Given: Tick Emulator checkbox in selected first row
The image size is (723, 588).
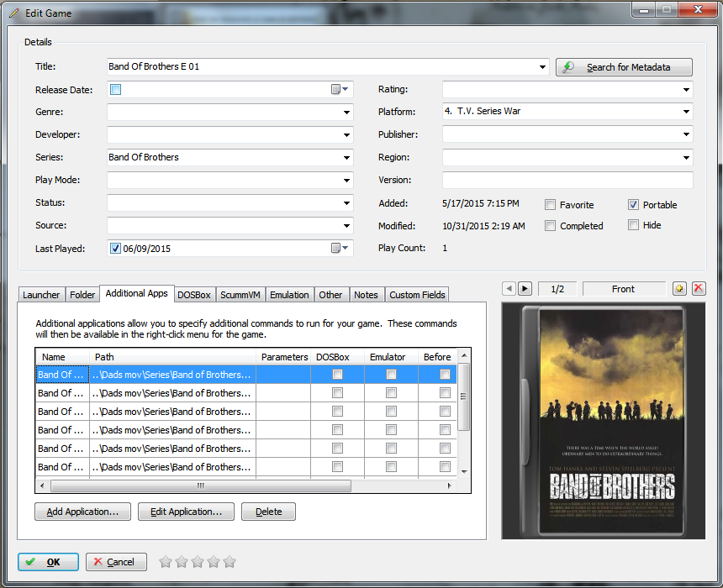Looking at the screenshot, I should [391, 374].
